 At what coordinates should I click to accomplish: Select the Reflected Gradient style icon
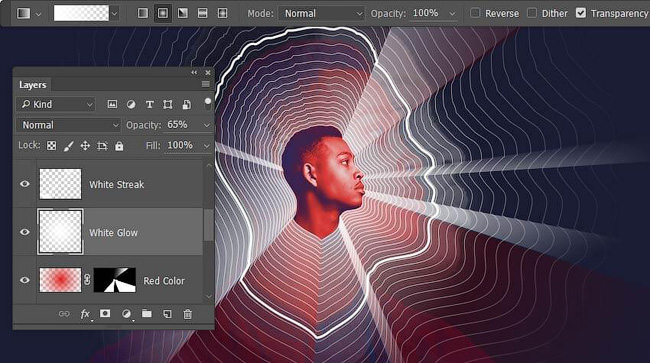pos(202,13)
